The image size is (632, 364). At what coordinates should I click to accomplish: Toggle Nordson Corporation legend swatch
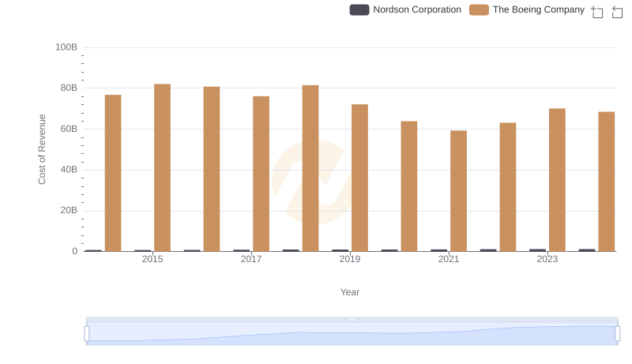coord(359,9)
